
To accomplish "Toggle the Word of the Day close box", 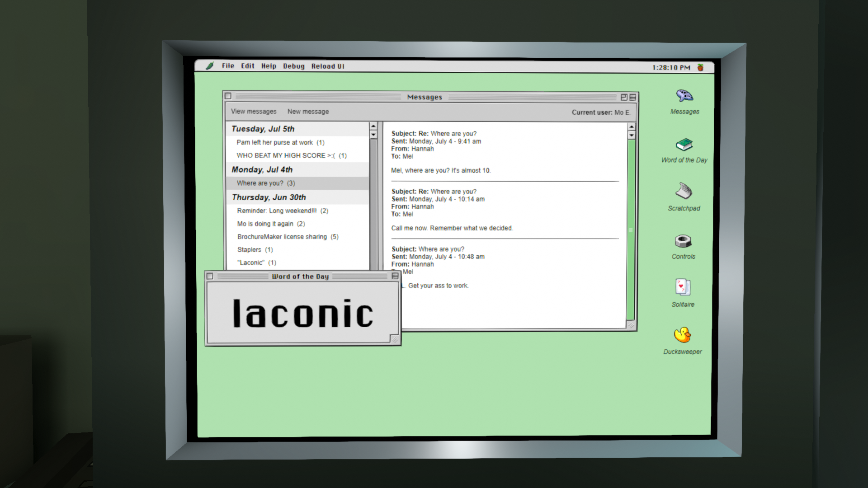I will [210, 276].
